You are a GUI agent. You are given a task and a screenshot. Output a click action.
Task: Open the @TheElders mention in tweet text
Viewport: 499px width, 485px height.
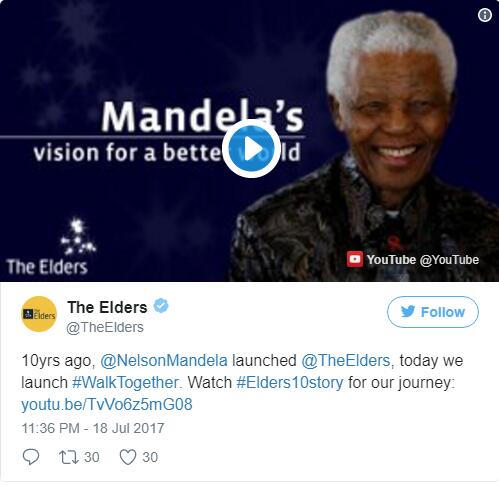pos(346,361)
